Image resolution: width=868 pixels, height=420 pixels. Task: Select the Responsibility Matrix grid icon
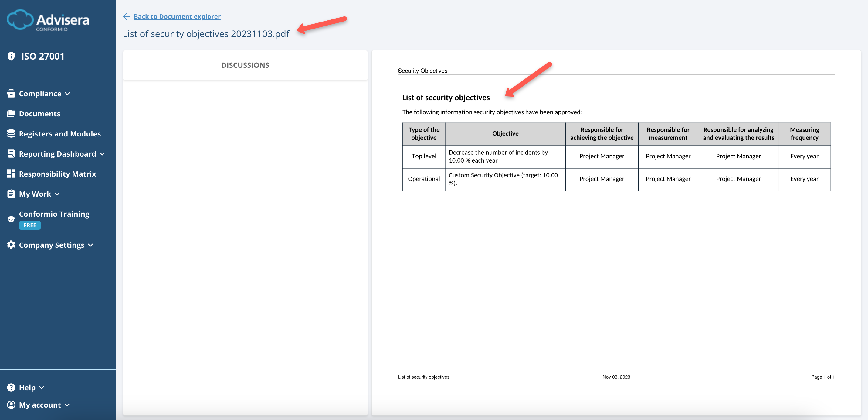(11, 174)
